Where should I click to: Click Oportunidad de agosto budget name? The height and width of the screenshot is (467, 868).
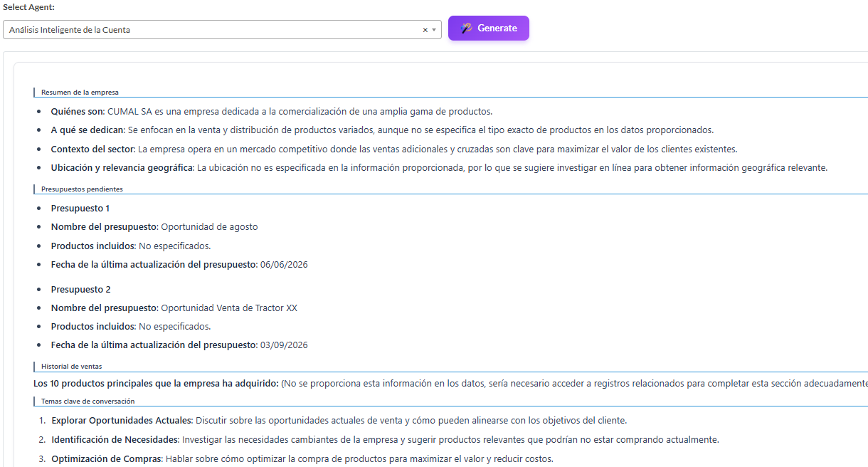tap(209, 227)
